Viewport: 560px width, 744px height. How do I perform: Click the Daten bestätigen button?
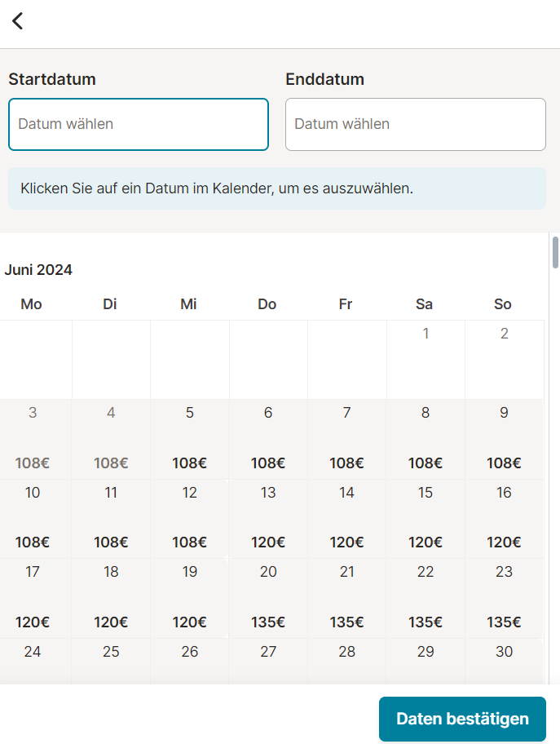(462, 719)
